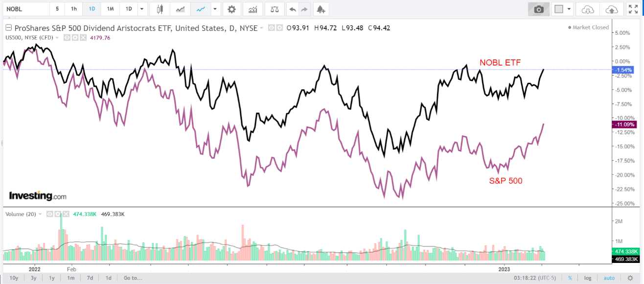Click the -11.09% price label

(x=623, y=124)
